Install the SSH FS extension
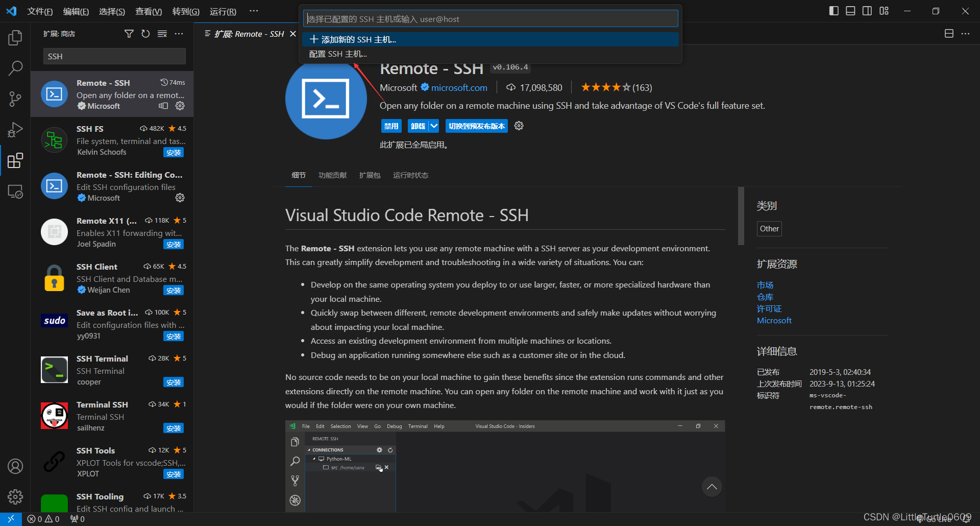The width and height of the screenshot is (980, 526). (174, 152)
